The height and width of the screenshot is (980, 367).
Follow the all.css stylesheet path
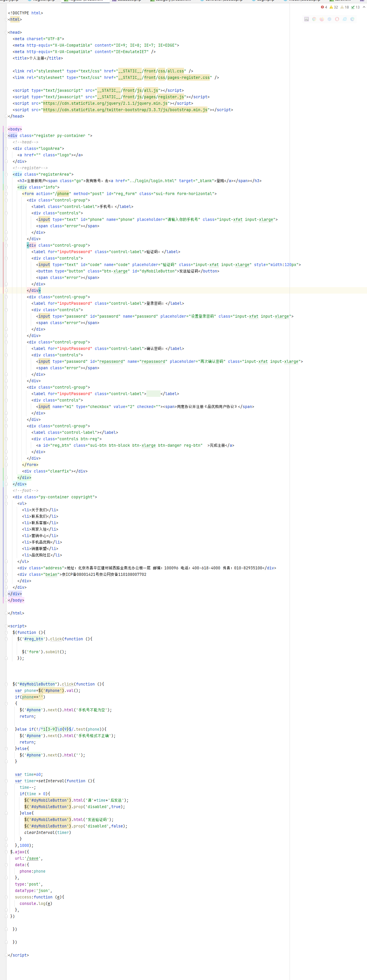[x=151, y=71]
